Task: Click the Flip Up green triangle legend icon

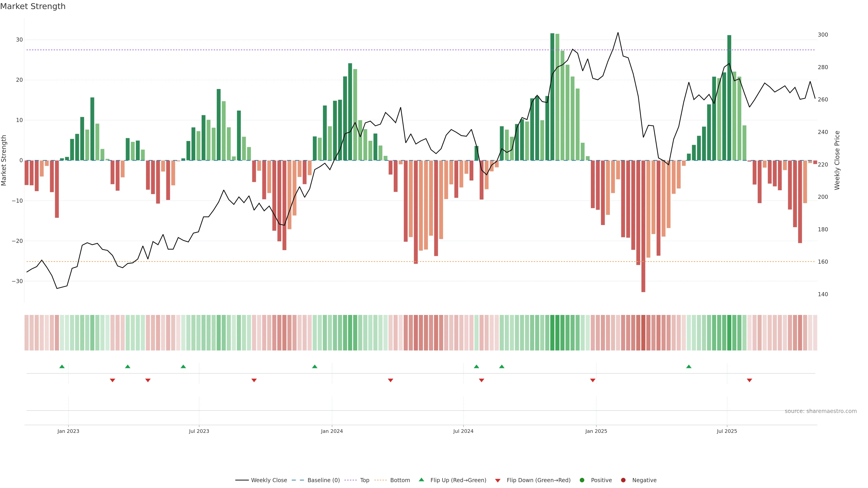Action: click(x=421, y=480)
